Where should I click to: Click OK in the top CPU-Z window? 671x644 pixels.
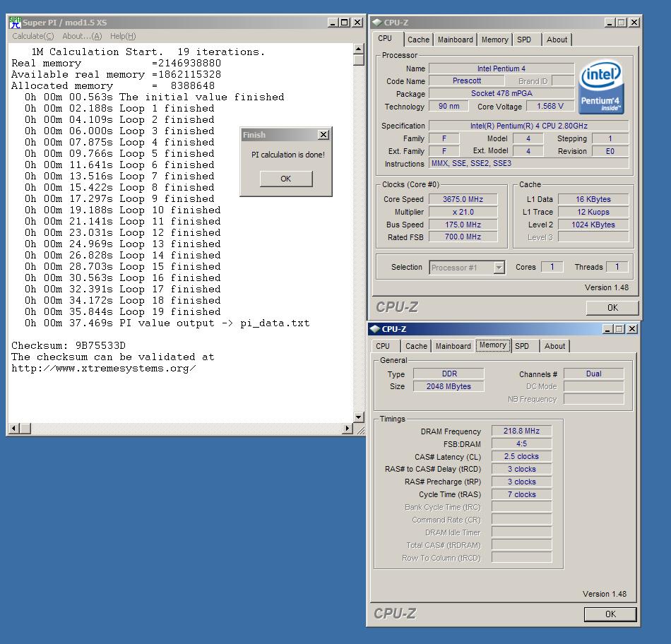612,307
